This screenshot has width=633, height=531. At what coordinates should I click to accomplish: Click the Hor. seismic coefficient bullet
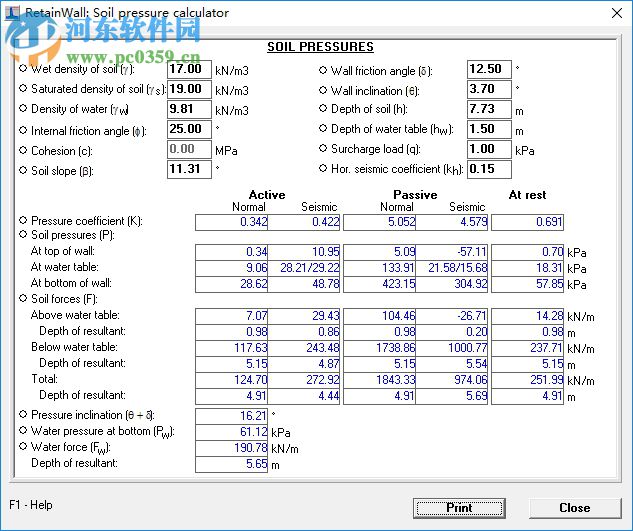point(323,168)
